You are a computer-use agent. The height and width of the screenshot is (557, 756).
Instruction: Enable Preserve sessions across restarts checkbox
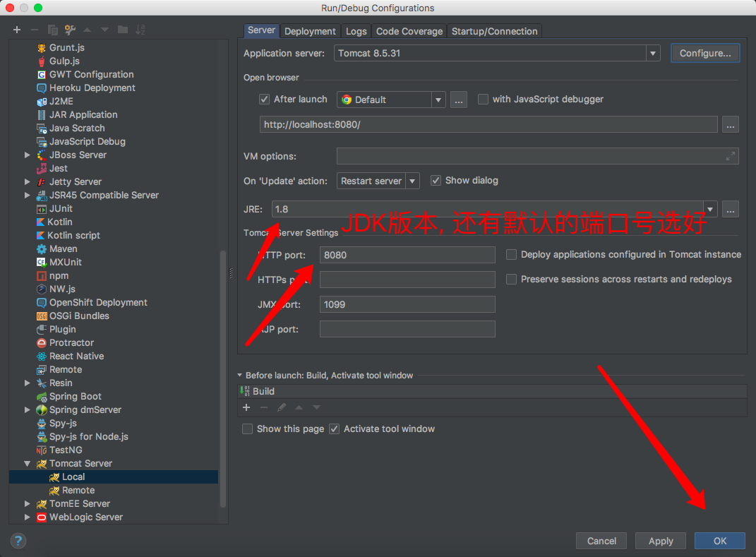pyautogui.click(x=511, y=280)
